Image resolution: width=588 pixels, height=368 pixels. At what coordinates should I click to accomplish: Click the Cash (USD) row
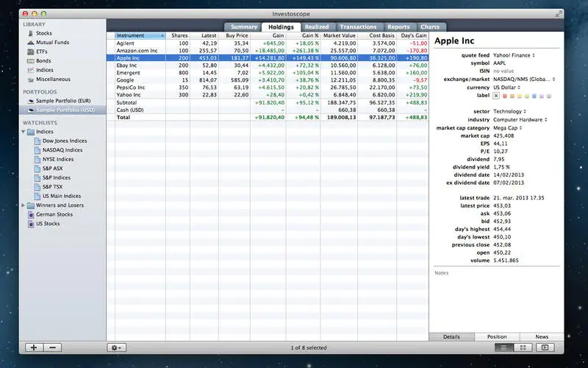268,110
